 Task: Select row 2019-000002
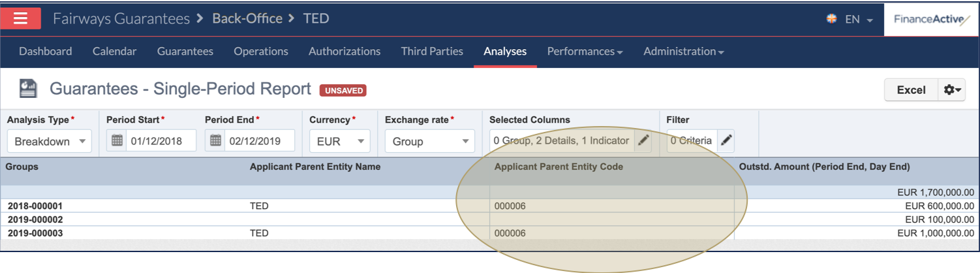489,219
